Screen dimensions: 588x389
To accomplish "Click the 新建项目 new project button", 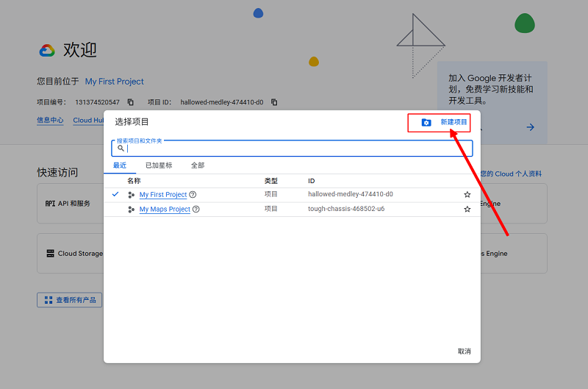I will click(445, 122).
